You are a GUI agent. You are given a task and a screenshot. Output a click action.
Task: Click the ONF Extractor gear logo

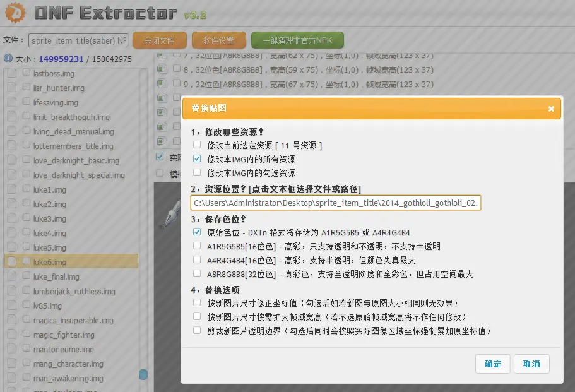click(14, 12)
